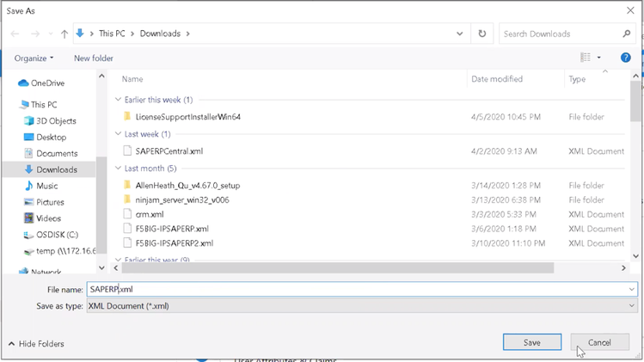Select the F5BIG-IPSAPERP.xml file
Screen dimensions: 644x362
172,229
